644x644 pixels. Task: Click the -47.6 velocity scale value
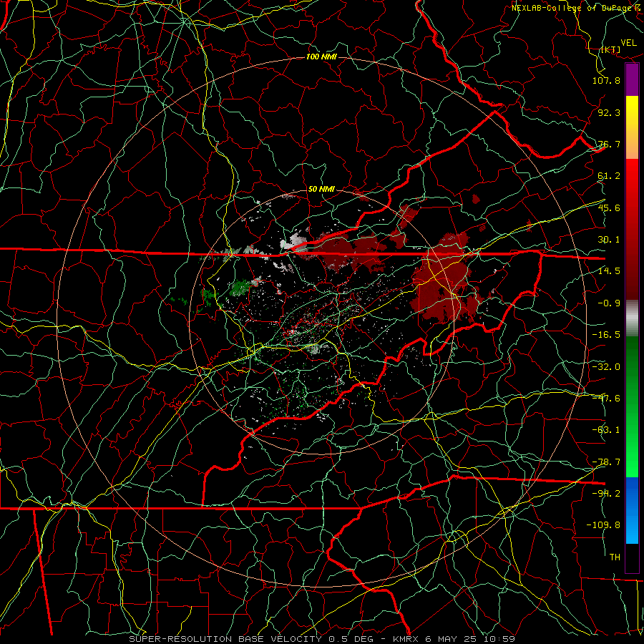606,399
